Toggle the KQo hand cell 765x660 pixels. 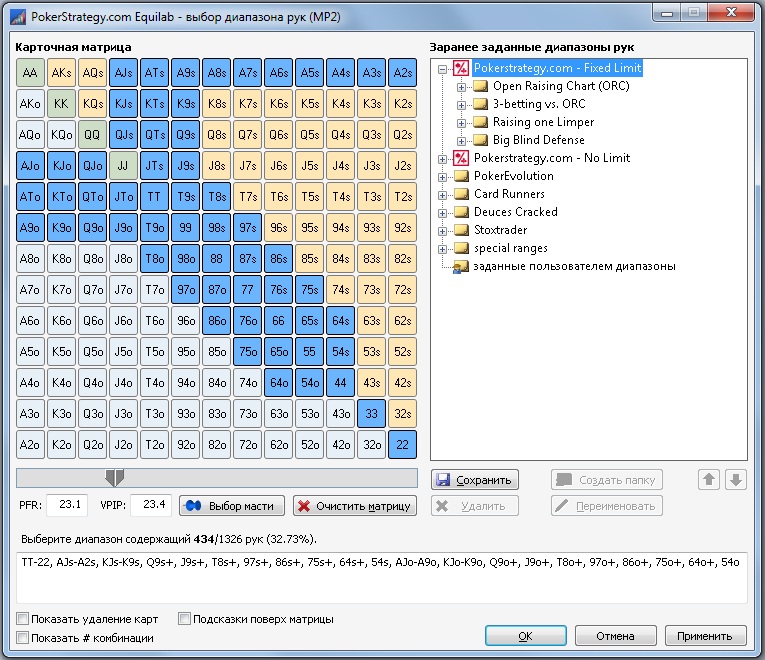(61, 135)
